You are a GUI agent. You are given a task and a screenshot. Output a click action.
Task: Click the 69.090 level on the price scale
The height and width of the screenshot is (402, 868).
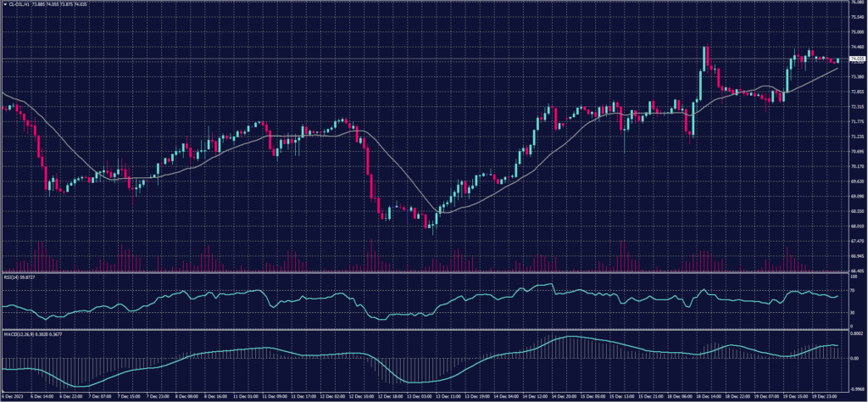coord(854,196)
